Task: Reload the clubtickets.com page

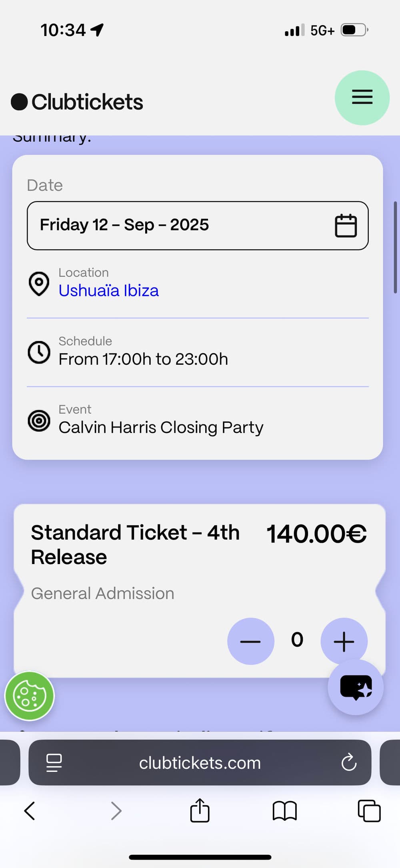Action: click(x=349, y=762)
